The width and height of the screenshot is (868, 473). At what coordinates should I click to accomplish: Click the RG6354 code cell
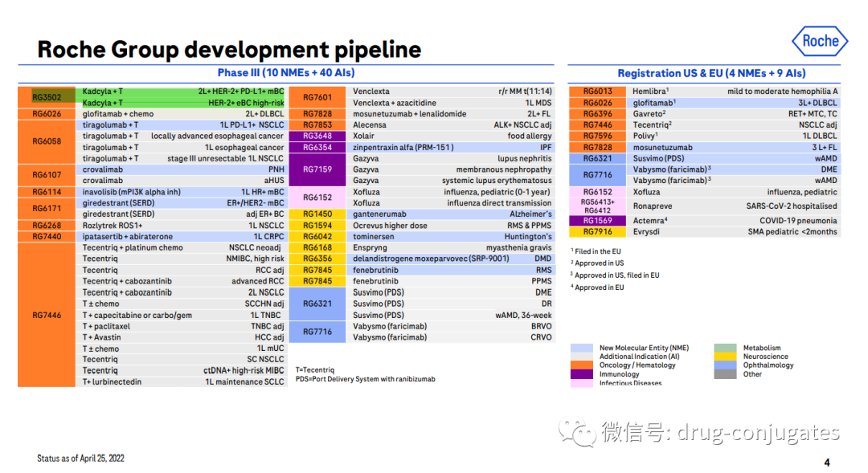(x=317, y=148)
